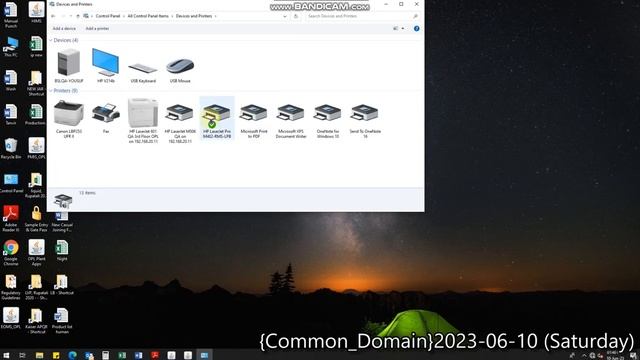
Task: Open recent locations dropdown arrow
Action: (71, 16)
